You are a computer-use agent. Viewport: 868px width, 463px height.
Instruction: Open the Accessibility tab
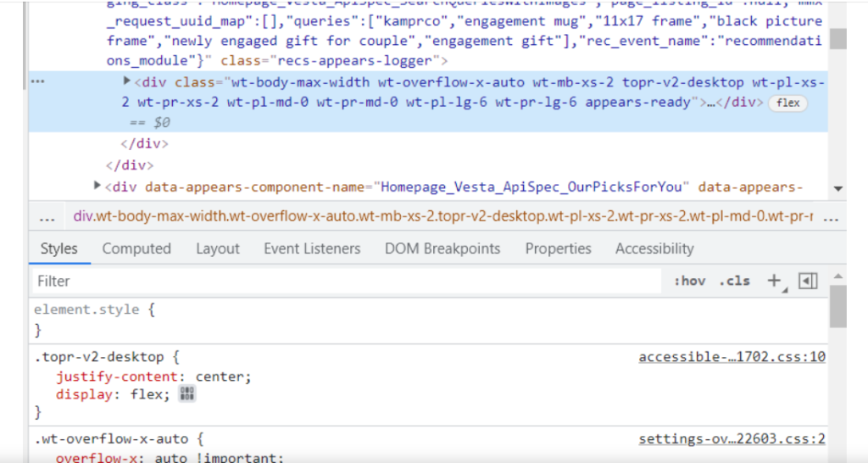click(x=654, y=248)
